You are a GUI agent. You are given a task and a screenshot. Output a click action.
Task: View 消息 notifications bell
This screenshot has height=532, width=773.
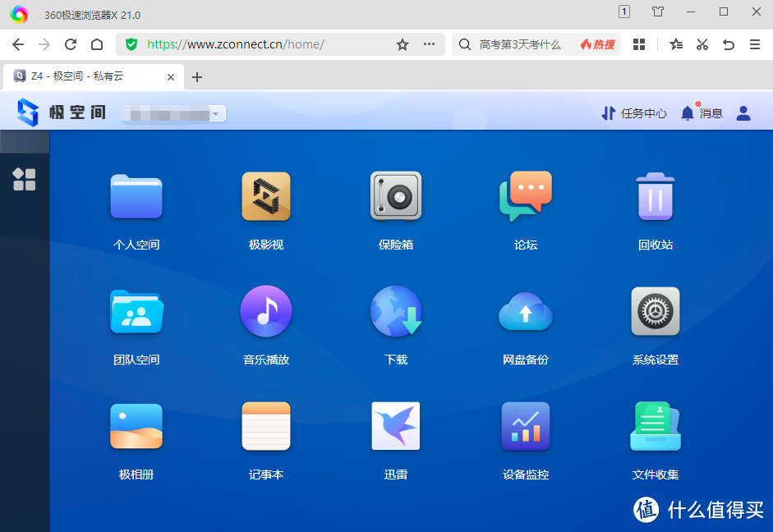[688, 113]
